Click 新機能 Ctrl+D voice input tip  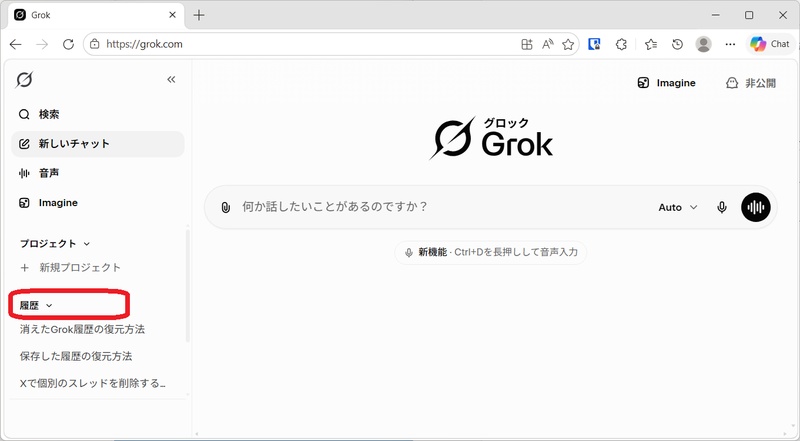pos(490,252)
